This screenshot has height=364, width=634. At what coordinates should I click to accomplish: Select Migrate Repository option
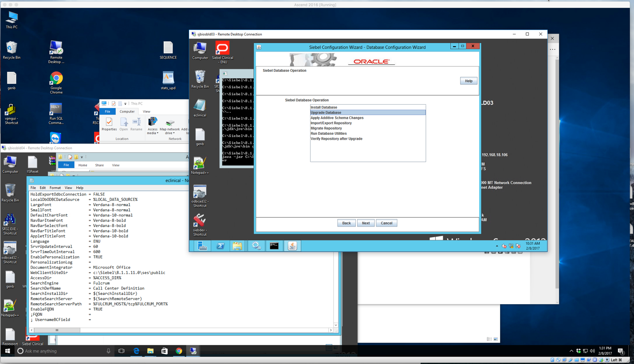pos(368,128)
